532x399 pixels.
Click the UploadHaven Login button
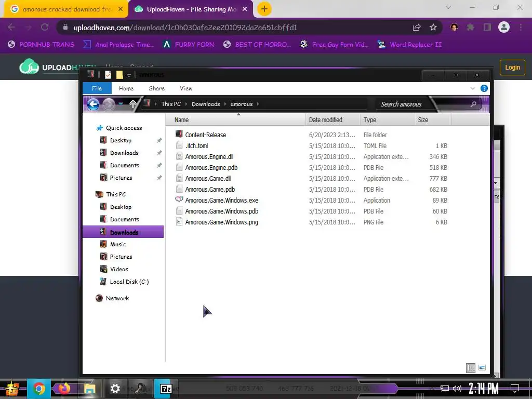click(512, 67)
